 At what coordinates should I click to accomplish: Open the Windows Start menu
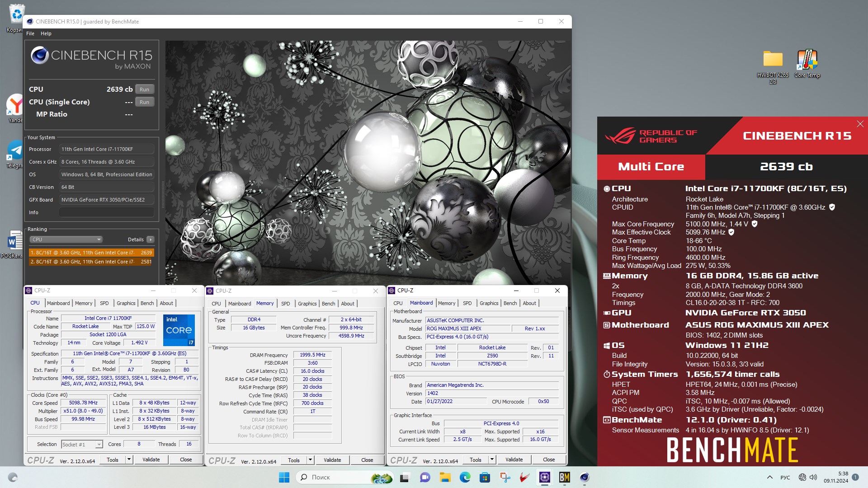pos(284,477)
